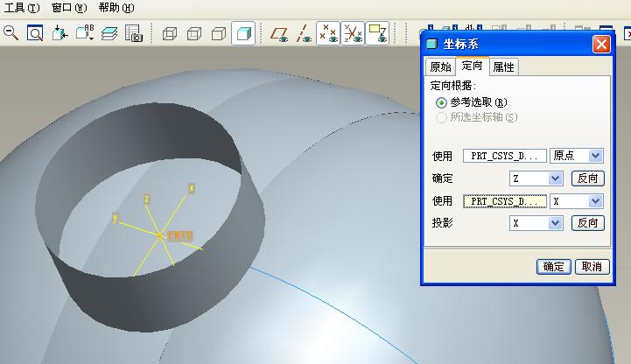Open the Reorient view tool
Image resolution: width=631 pixels, height=364 pixels.
(x=60, y=33)
